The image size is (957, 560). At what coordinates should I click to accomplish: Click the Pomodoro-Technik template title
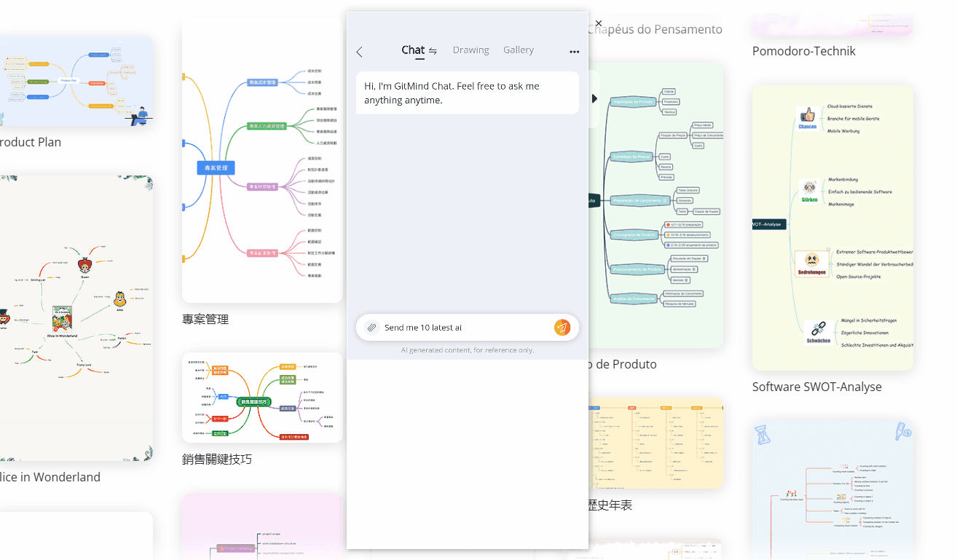803,52
